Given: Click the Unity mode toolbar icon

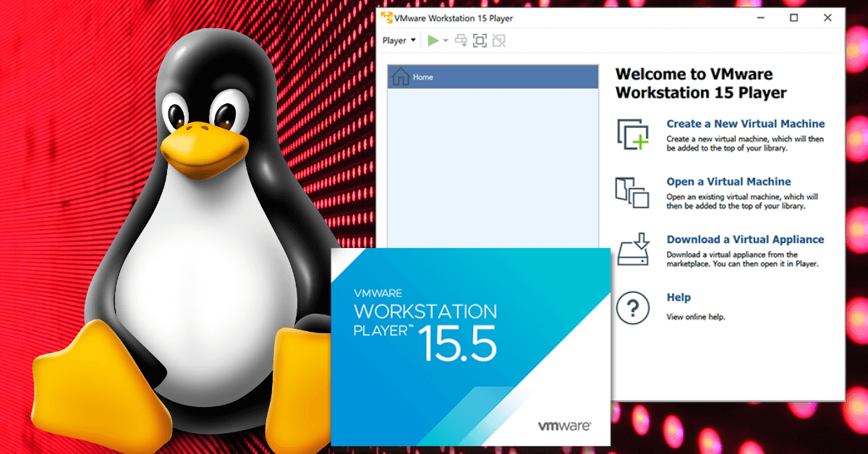Looking at the screenshot, I should tap(498, 40).
